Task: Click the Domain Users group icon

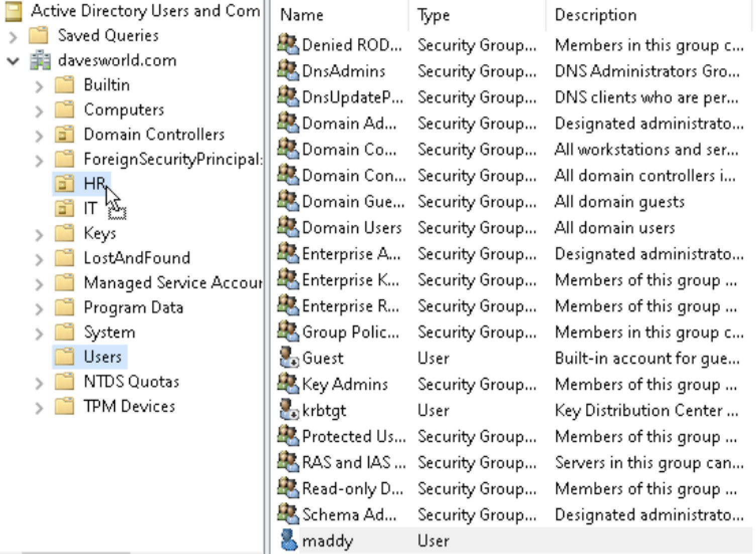Action: pyautogui.click(x=288, y=227)
